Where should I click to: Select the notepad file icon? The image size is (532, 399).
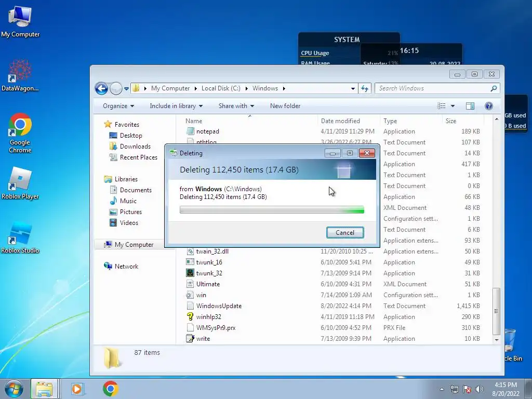(x=190, y=131)
